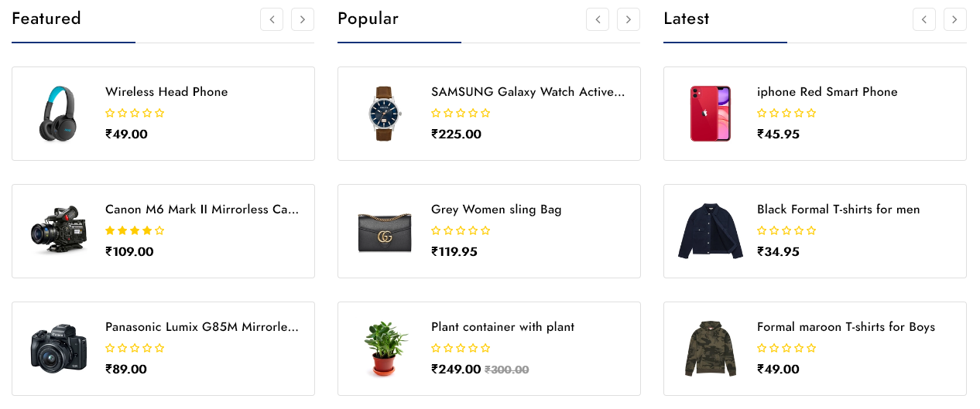Open Black Formal T-shirts for men
This screenshot has width=980, height=409.
pos(838,210)
